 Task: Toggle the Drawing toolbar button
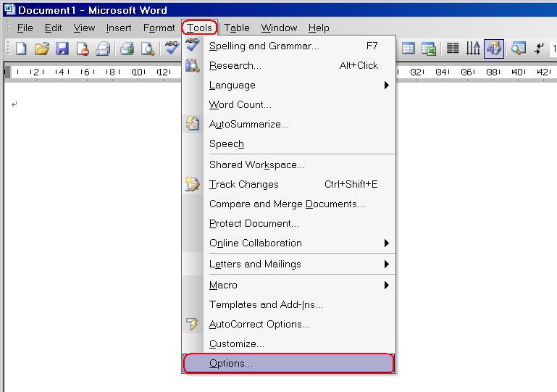(494, 49)
